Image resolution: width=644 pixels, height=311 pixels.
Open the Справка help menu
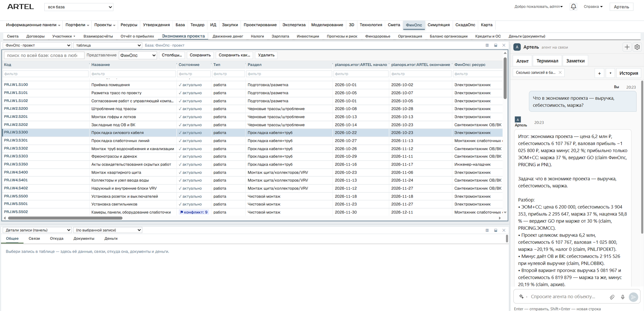(x=593, y=7)
